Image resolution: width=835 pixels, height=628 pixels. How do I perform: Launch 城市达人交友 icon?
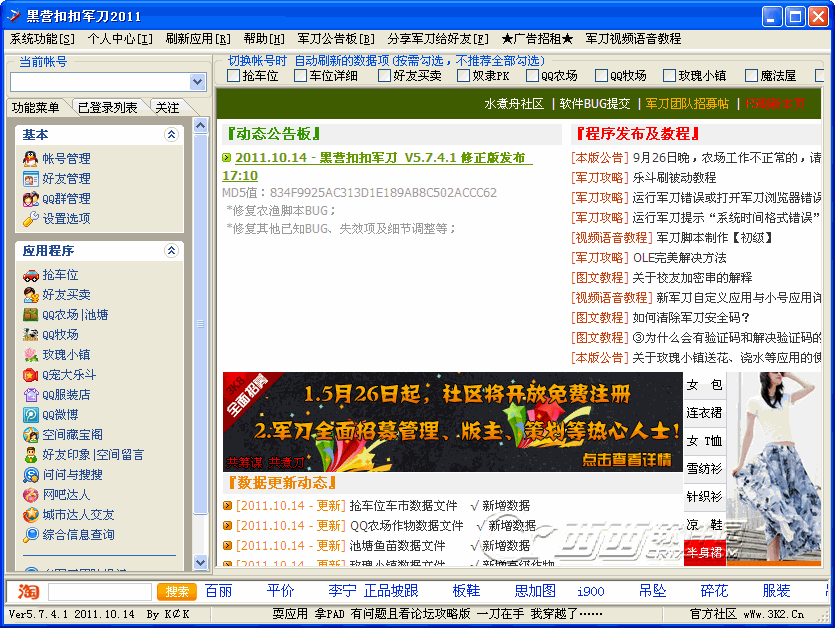[30, 515]
